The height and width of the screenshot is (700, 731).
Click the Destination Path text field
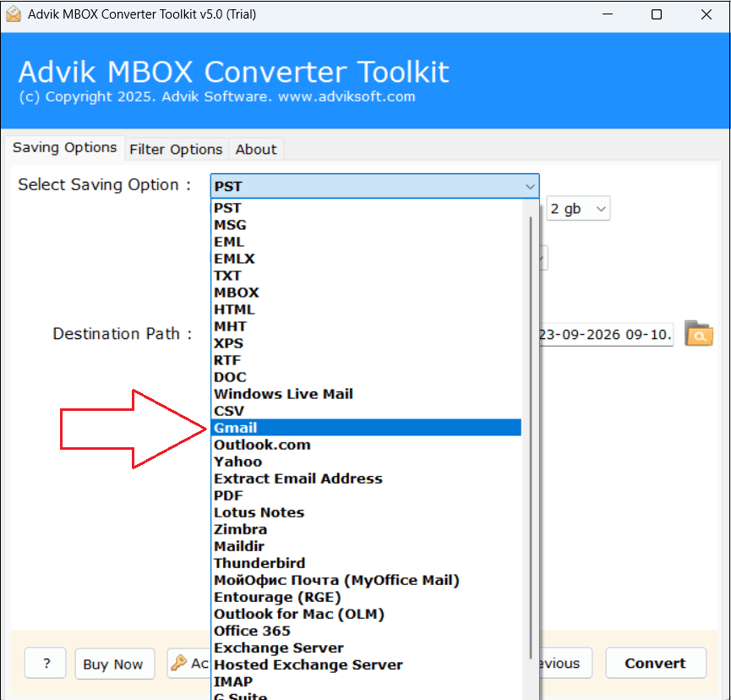click(x=606, y=334)
